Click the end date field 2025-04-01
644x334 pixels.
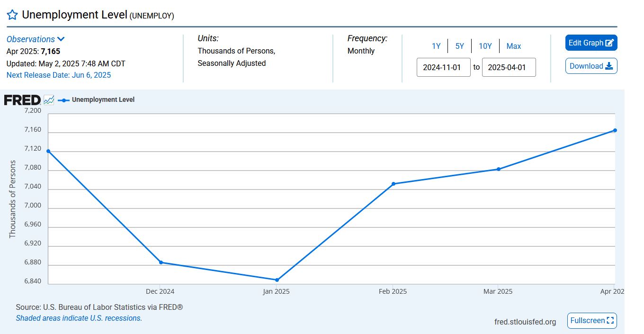pyautogui.click(x=509, y=67)
